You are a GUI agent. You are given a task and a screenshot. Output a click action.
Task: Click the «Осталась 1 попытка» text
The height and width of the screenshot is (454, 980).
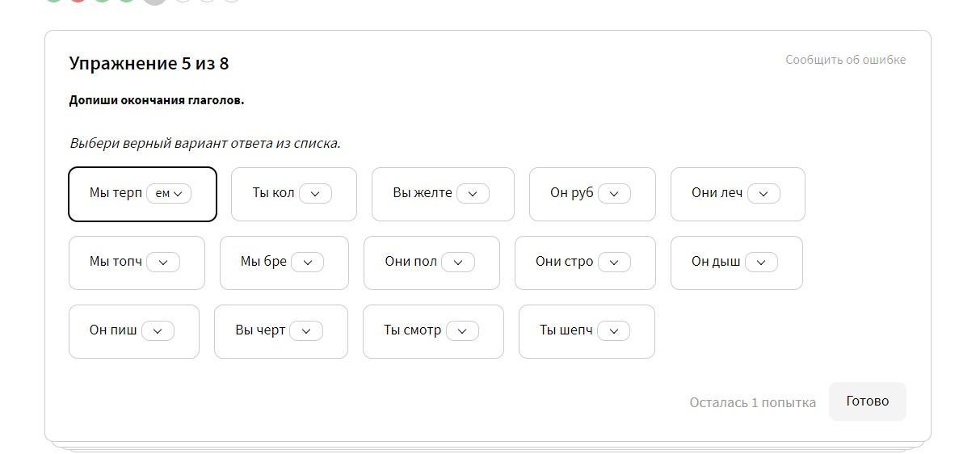pyautogui.click(x=752, y=402)
